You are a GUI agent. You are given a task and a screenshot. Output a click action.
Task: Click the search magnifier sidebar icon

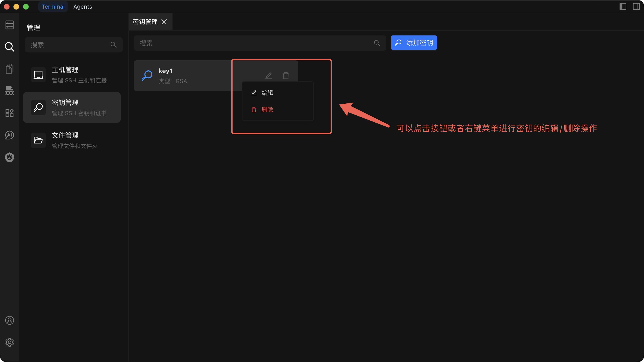point(10,47)
